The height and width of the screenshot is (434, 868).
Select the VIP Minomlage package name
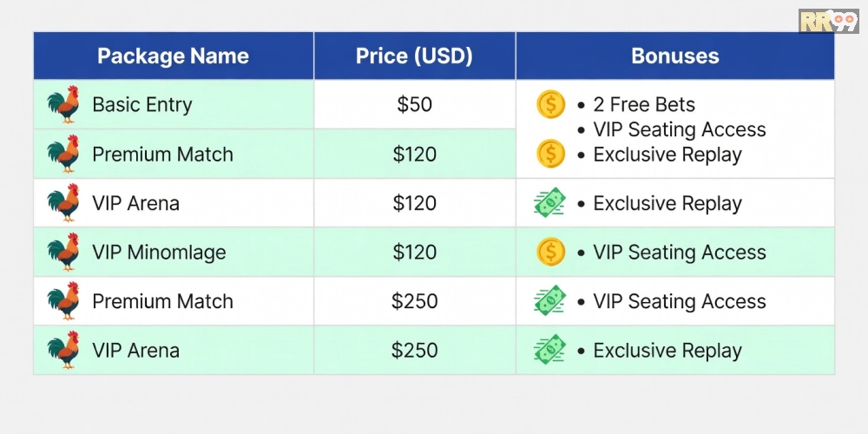(x=159, y=253)
